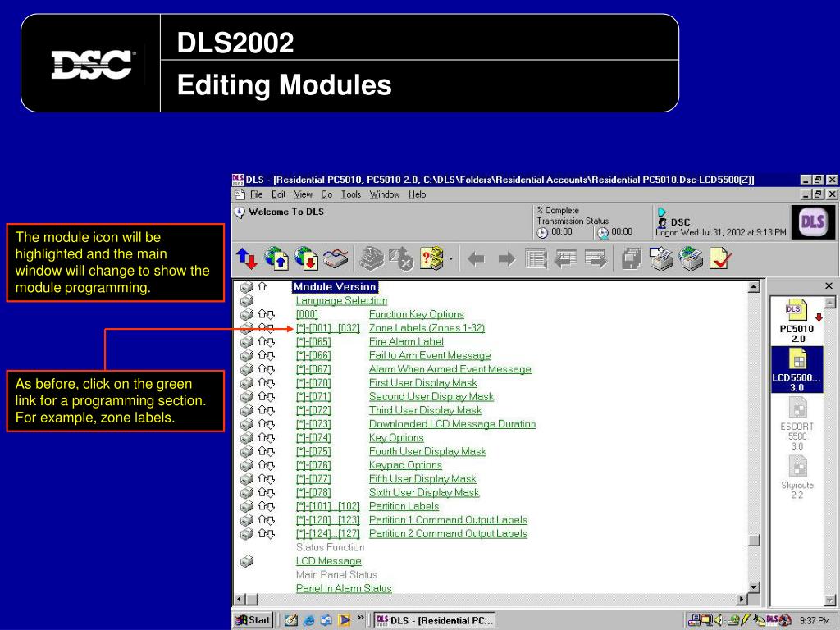Viewport: 840px width, 630px height.
Task: Select the Module Version entry
Action: pyautogui.click(x=335, y=286)
